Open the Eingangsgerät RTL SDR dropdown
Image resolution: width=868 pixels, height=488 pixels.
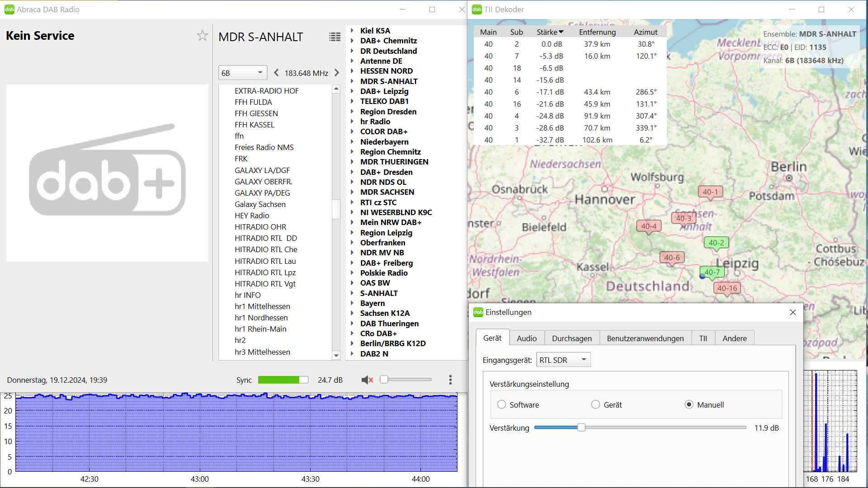tap(563, 360)
